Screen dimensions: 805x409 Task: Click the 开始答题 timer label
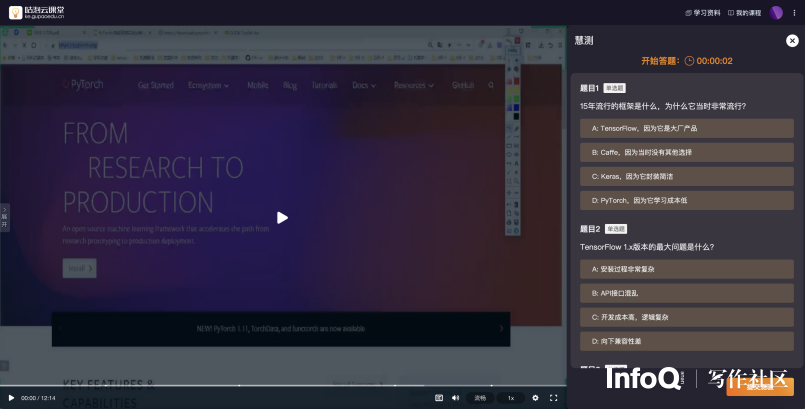(660, 61)
